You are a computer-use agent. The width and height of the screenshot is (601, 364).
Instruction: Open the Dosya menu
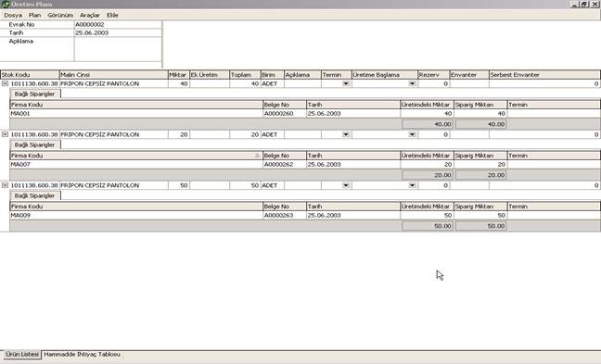click(13, 16)
